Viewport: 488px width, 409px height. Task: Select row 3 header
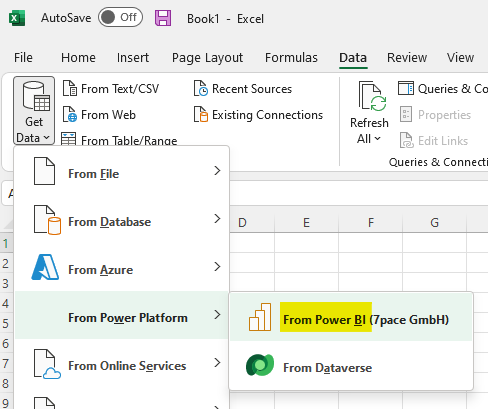tap(6, 284)
